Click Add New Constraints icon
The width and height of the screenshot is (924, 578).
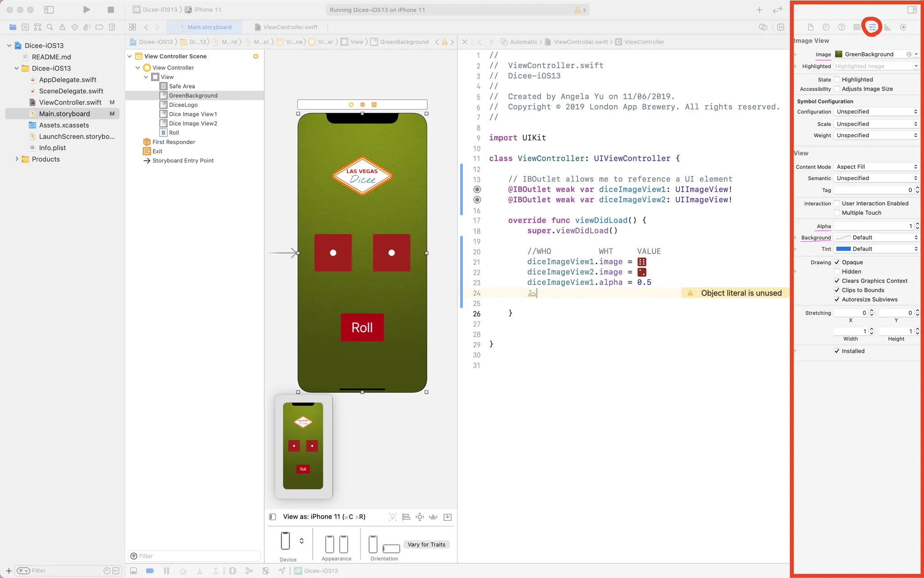click(420, 517)
